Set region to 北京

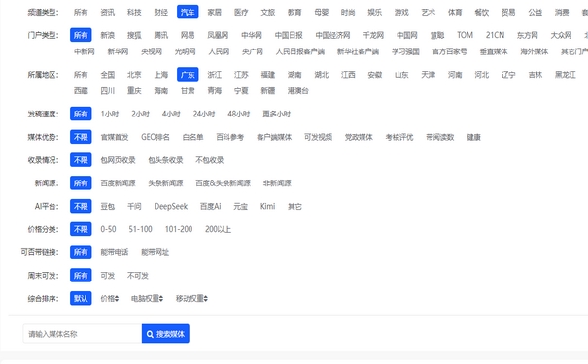134,75
